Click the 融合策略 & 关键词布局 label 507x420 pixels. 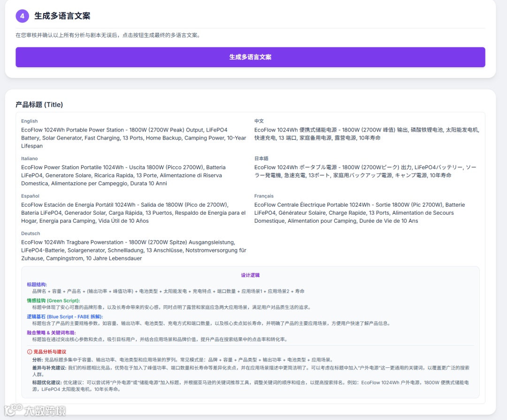[52, 333]
